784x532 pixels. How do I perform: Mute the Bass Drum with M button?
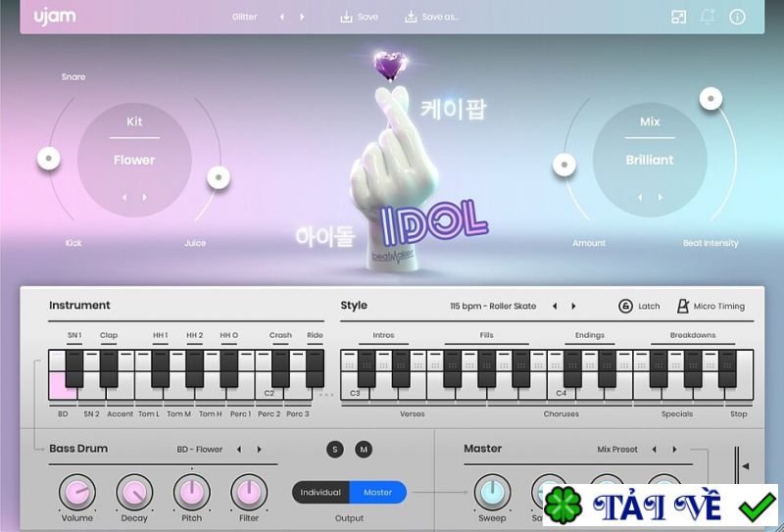click(x=364, y=449)
